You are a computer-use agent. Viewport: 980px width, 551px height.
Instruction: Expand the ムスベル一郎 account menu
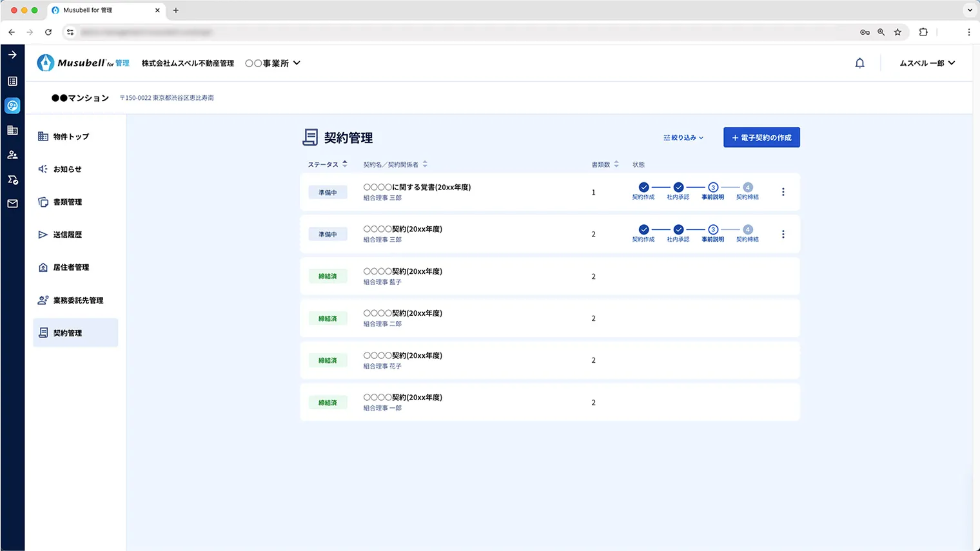click(926, 63)
